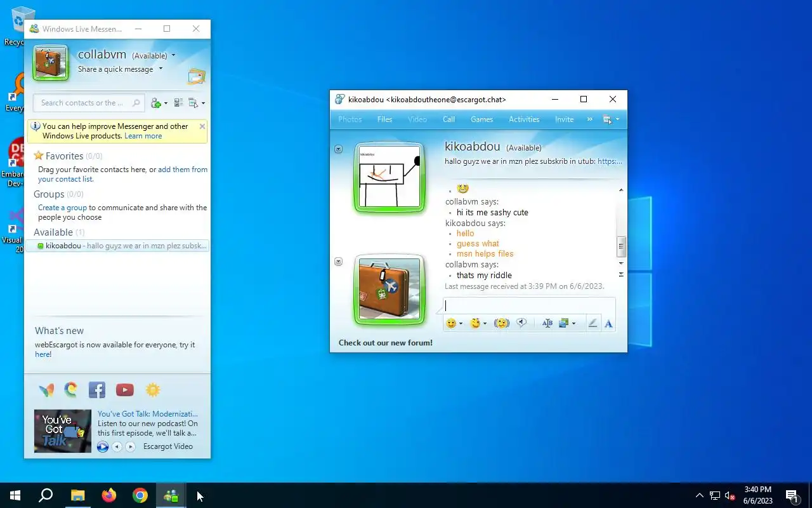Click the Learn more link
Viewport: 812px width, 508px height.
[x=143, y=136]
